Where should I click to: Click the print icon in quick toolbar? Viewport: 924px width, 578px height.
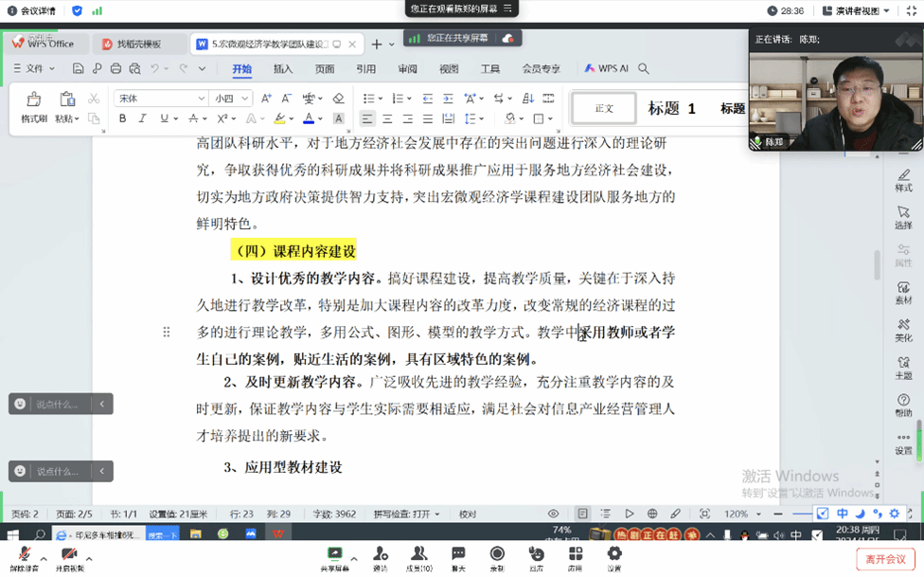(x=115, y=68)
